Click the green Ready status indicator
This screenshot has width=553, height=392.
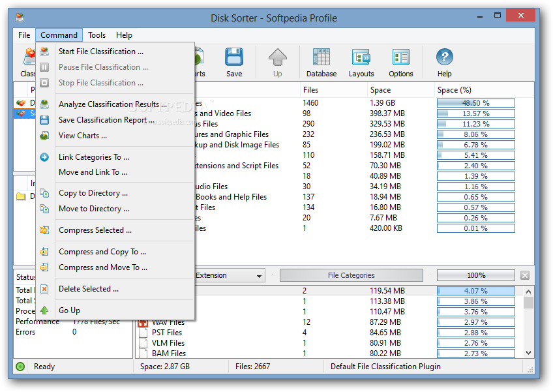coord(20,367)
